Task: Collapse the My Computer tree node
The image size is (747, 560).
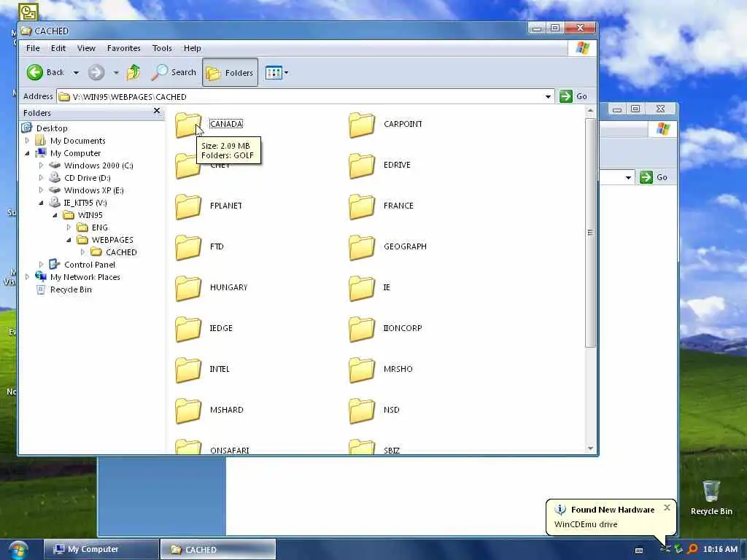Action: coord(27,153)
